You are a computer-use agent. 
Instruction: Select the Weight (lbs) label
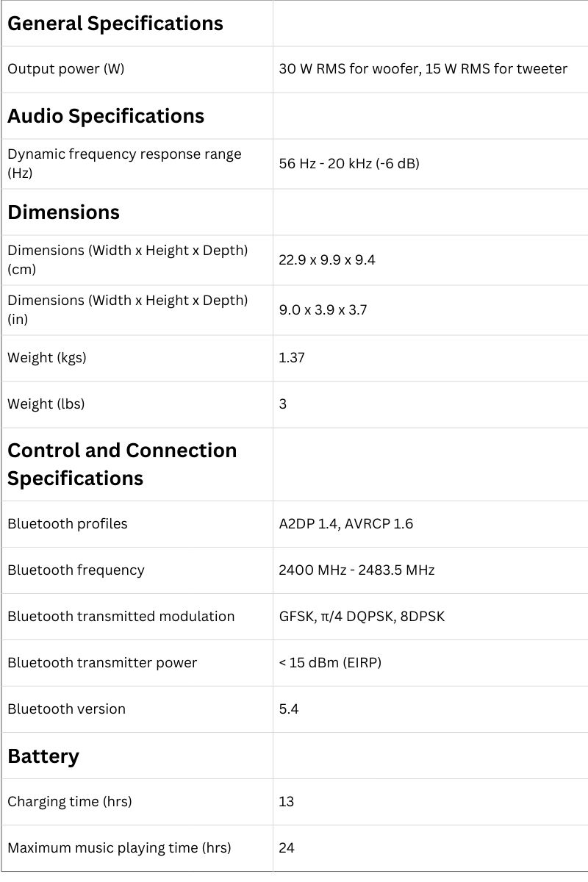tap(46, 404)
